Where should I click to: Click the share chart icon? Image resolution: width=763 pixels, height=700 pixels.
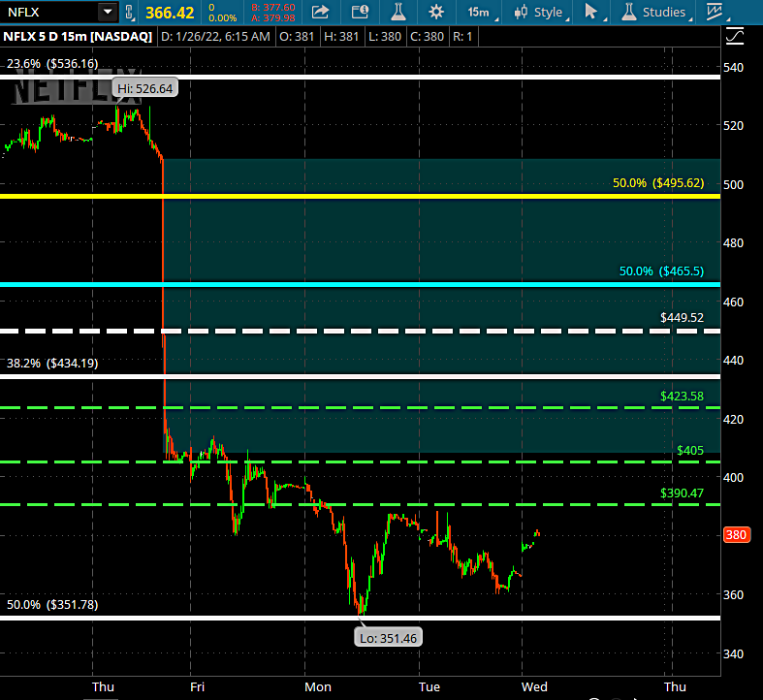click(320, 12)
